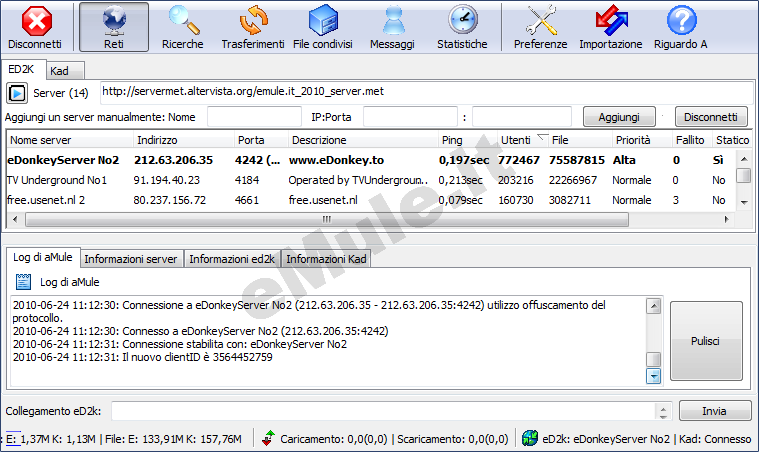The height and width of the screenshot is (452, 759).
Task: Click the Invia button
Action: (714, 411)
